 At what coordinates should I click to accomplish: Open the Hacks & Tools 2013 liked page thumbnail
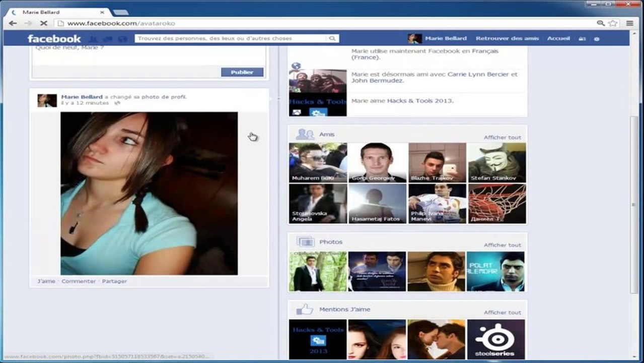pos(318,339)
